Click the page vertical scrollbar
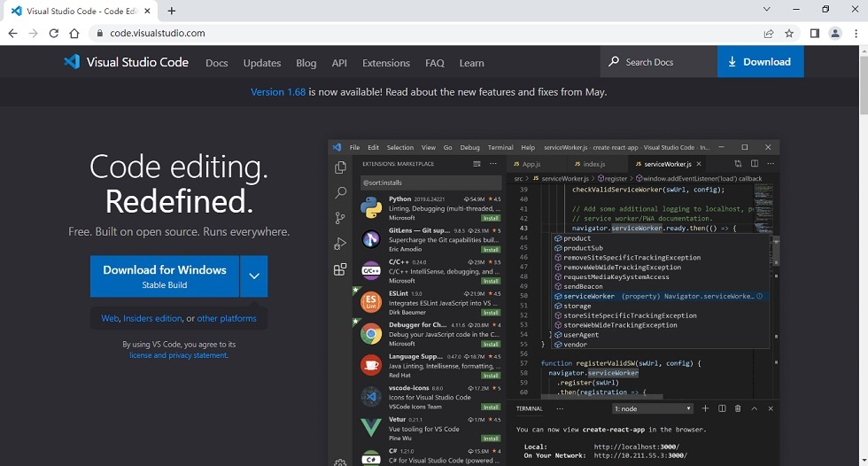The height and width of the screenshot is (466, 868). pyautogui.click(x=863, y=254)
